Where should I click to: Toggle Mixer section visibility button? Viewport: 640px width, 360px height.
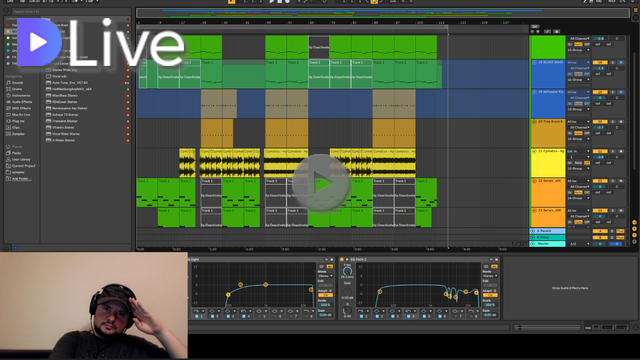[634, 235]
